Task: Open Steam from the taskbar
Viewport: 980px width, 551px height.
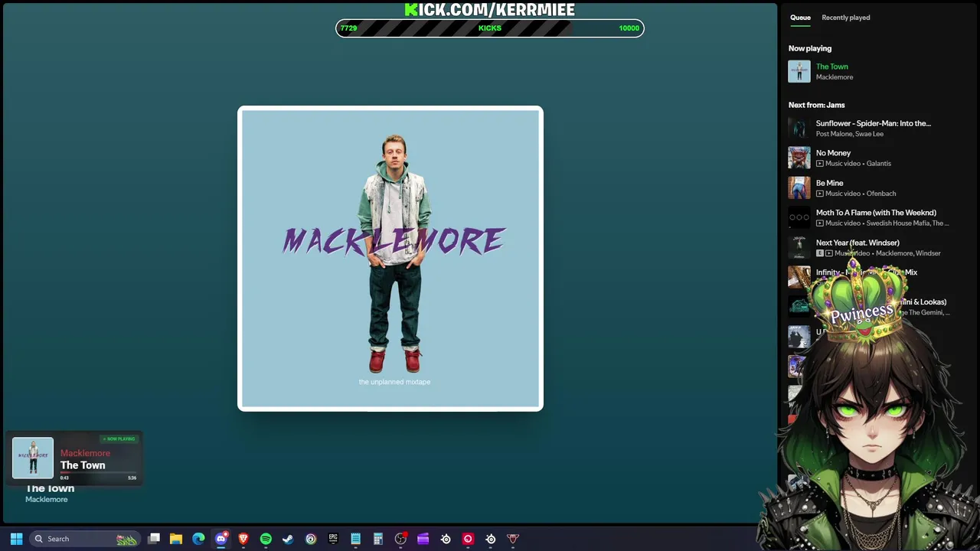Action: [x=288, y=539]
